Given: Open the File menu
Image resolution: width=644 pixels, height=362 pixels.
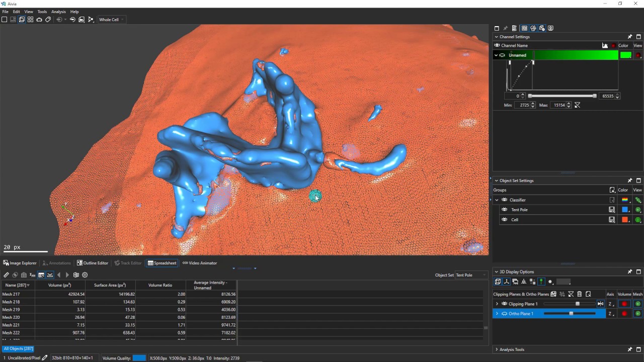Looking at the screenshot, I should click(x=5, y=12).
